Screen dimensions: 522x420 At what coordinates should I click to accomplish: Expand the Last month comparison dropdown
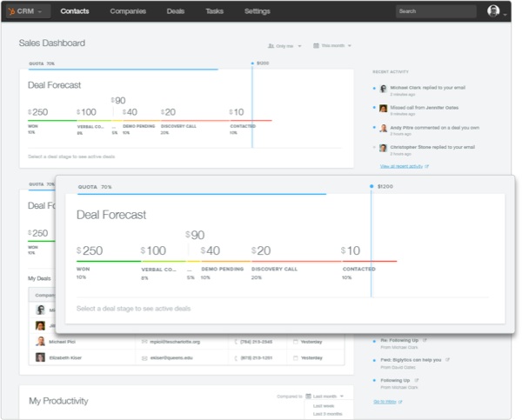click(x=325, y=396)
